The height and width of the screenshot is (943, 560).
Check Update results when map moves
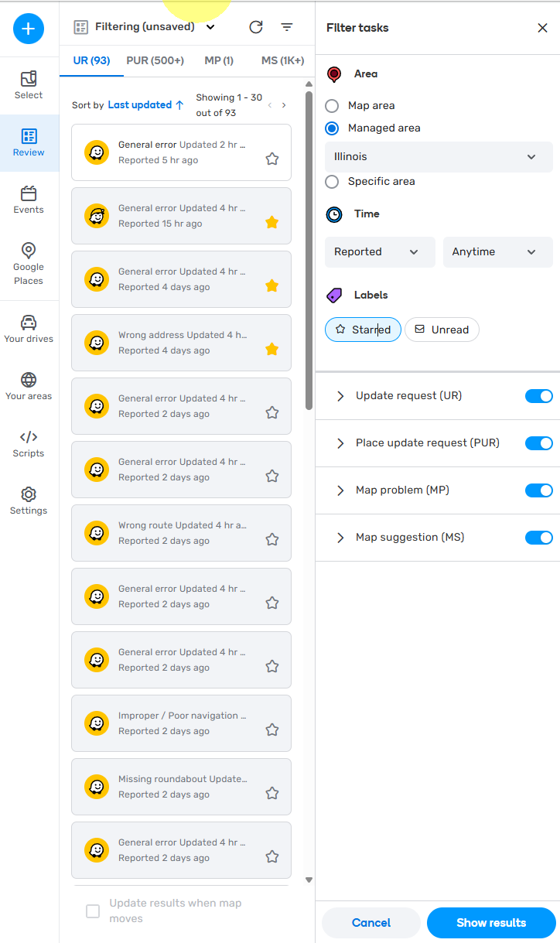[x=93, y=911]
